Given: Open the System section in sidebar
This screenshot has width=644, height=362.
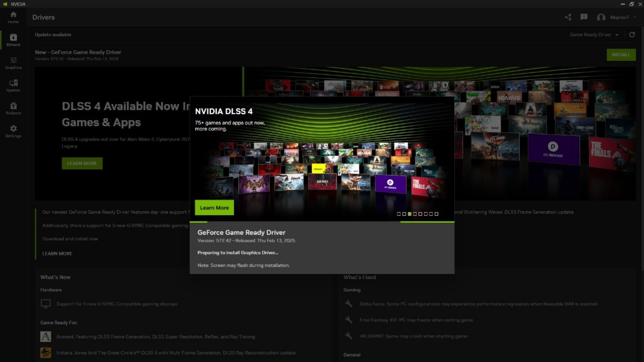Looking at the screenshot, I should click(13, 86).
